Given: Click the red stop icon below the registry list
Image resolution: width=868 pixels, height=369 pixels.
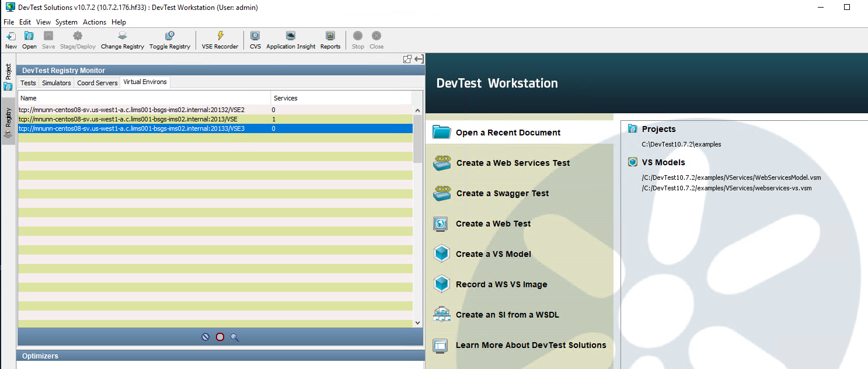Looking at the screenshot, I should click(220, 337).
